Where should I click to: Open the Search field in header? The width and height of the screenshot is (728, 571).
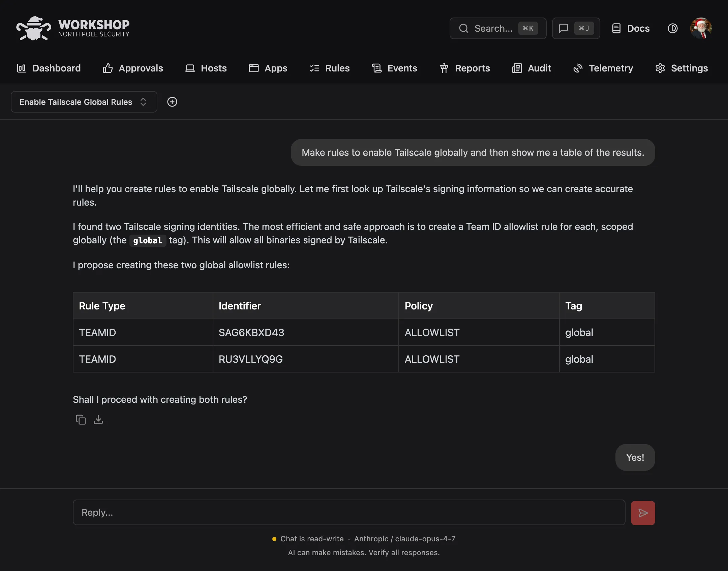point(498,28)
